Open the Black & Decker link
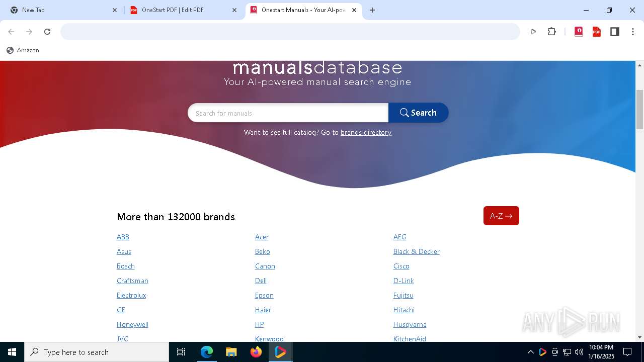644x362 pixels. (x=417, y=251)
